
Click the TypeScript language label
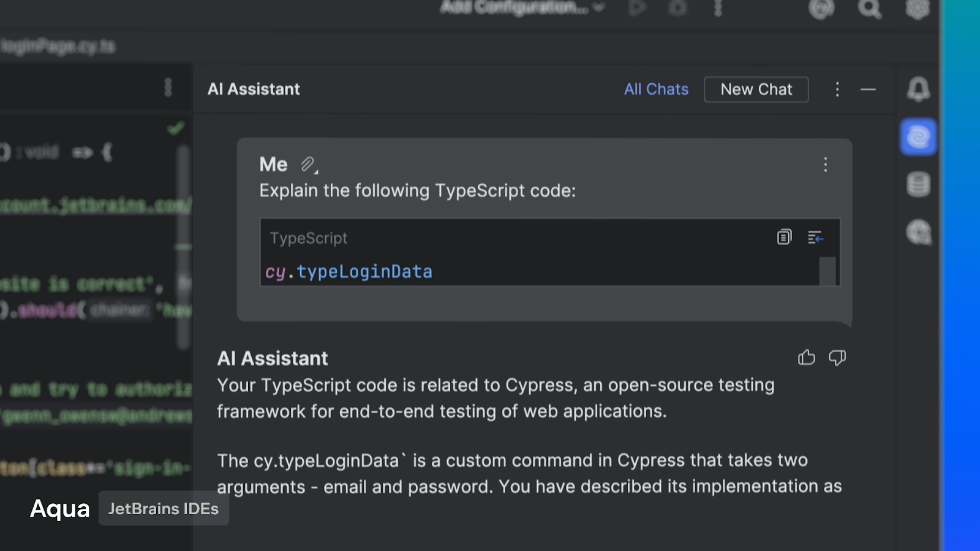(309, 238)
